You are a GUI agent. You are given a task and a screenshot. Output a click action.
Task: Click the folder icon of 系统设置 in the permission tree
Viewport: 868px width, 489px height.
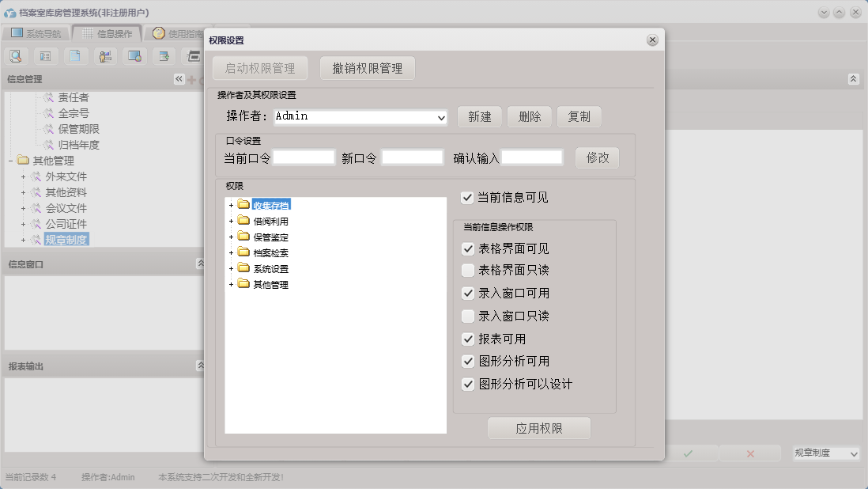(243, 268)
